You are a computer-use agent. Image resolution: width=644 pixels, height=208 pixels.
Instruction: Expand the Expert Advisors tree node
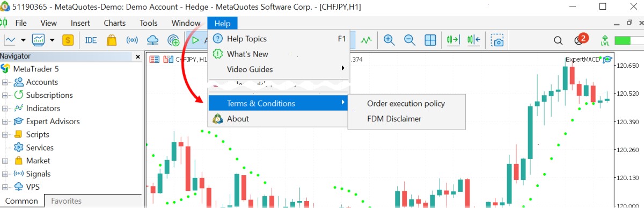click(5, 121)
